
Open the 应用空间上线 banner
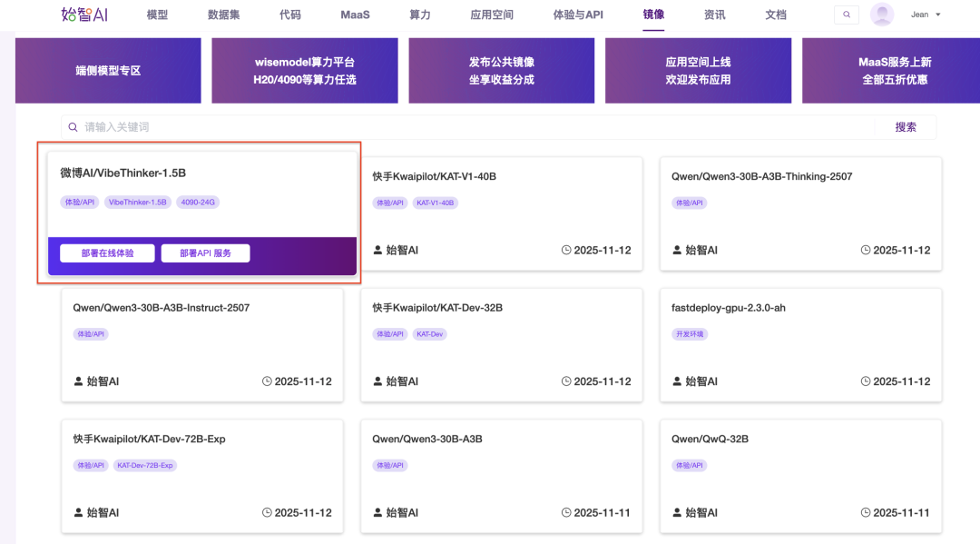tap(698, 71)
